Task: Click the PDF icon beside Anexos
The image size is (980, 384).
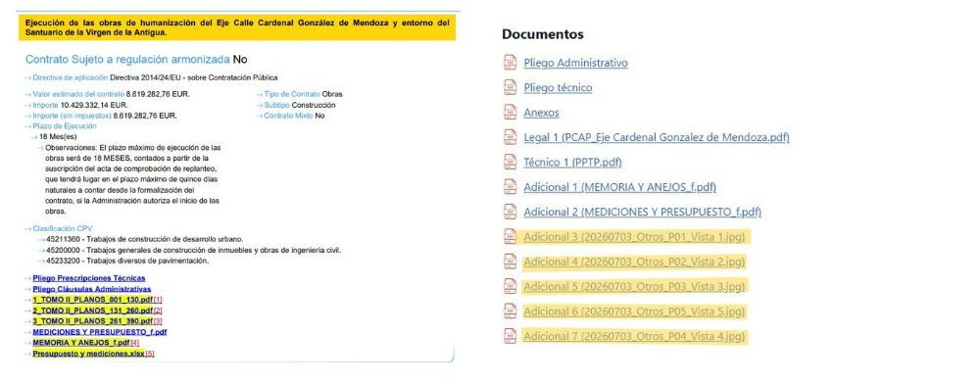Action: pos(511,113)
